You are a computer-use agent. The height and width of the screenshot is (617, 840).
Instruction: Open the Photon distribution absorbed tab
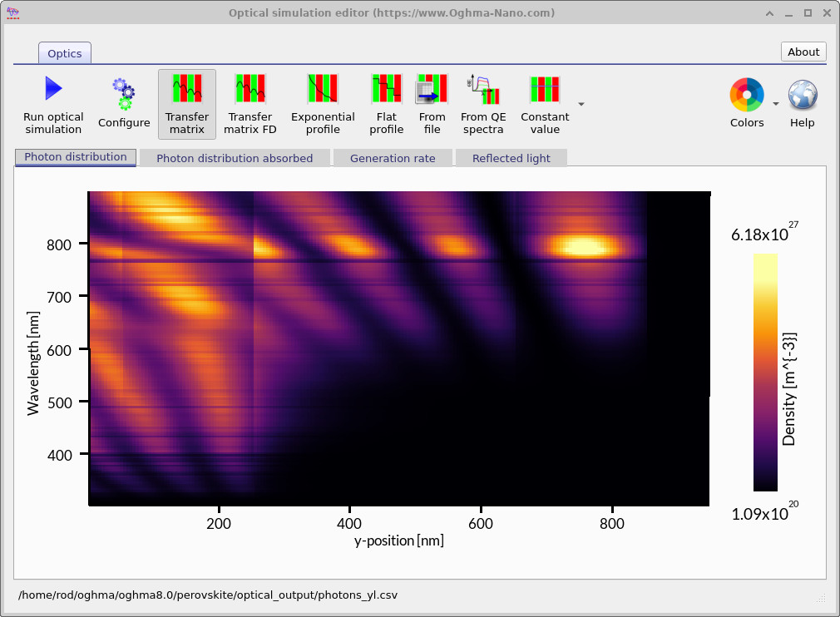pyautogui.click(x=235, y=157)
